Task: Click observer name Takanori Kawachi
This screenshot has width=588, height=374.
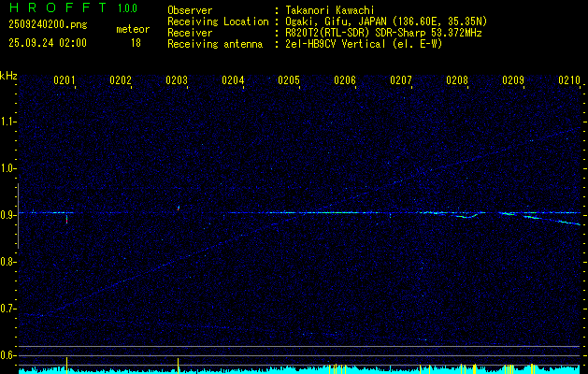Action: pos(330,10)
